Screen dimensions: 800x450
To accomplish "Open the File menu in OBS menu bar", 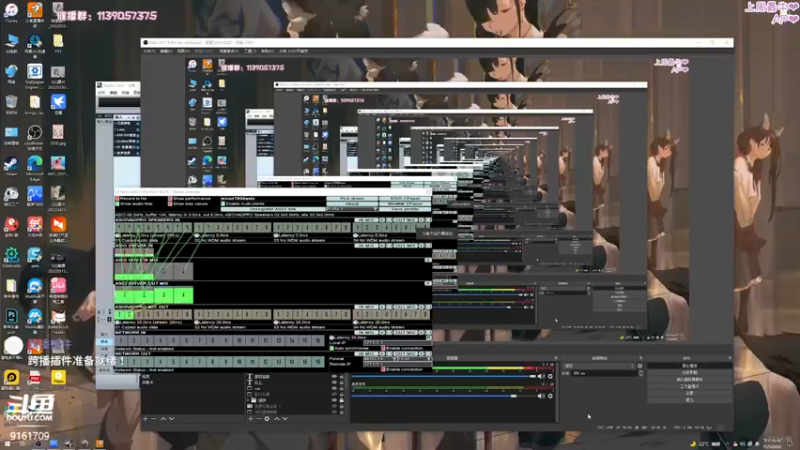I will tap(148, 51).
